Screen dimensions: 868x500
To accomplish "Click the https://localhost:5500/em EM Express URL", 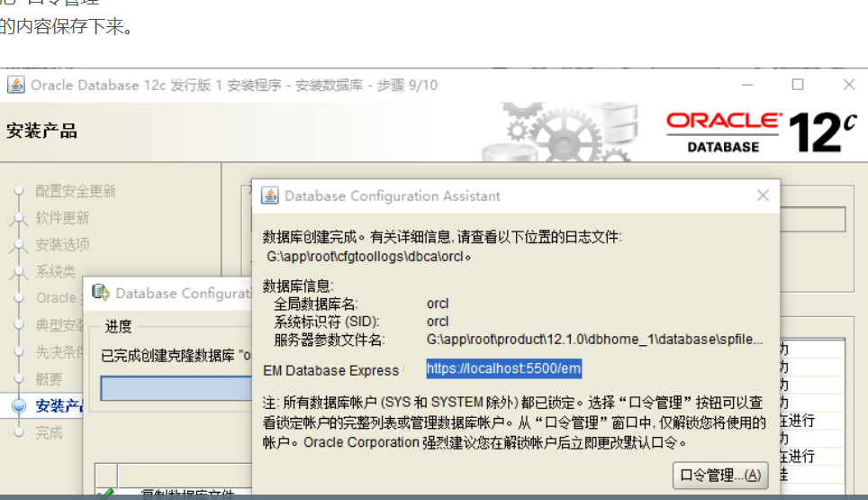I will pos(503,368).
